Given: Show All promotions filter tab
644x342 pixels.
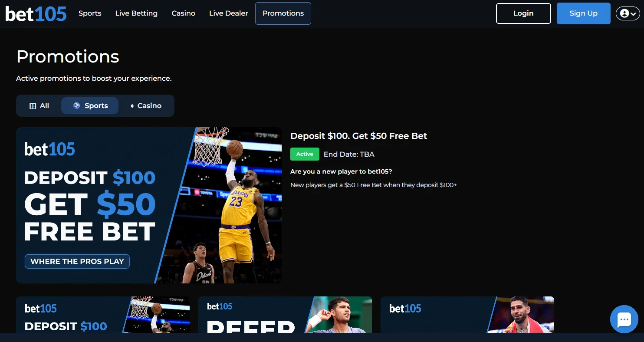Looking at the screenshot, I should click(39, 106).
